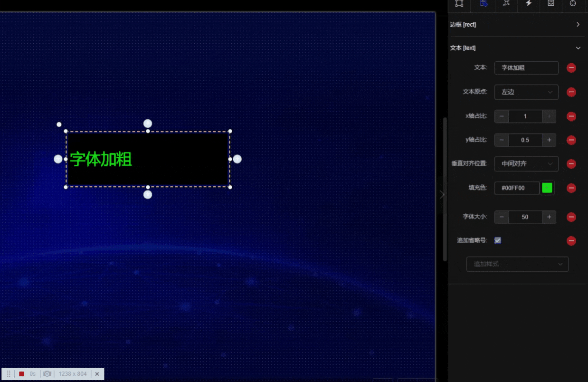Remove the 文本 property with red minus
The width and height of the screenshot is (588, 382).
pyautogui.click(x=571, y=68)
